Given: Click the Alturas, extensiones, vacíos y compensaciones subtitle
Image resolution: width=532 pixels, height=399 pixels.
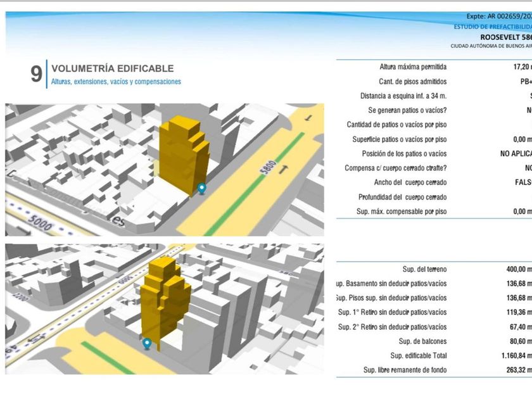Looking at the screenshot, I should tap(116, 82).
